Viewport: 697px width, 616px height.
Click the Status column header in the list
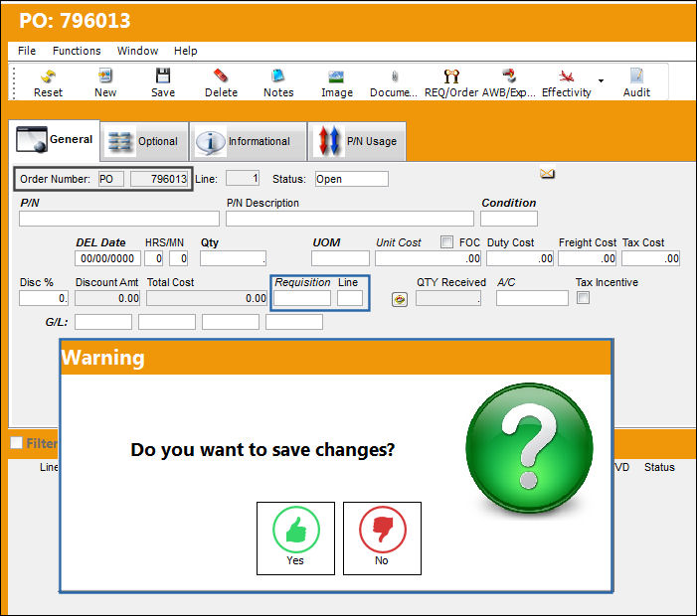click(x=659, y=467)
